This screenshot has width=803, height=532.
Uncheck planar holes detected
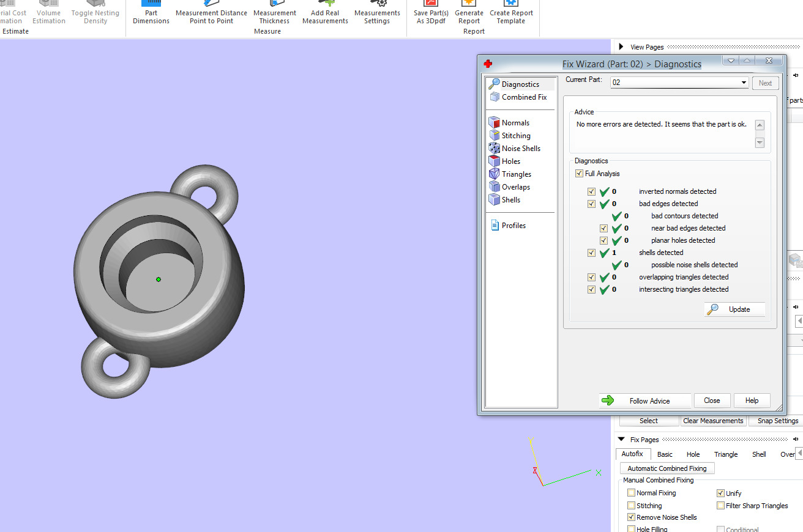(x=603, y=240)
